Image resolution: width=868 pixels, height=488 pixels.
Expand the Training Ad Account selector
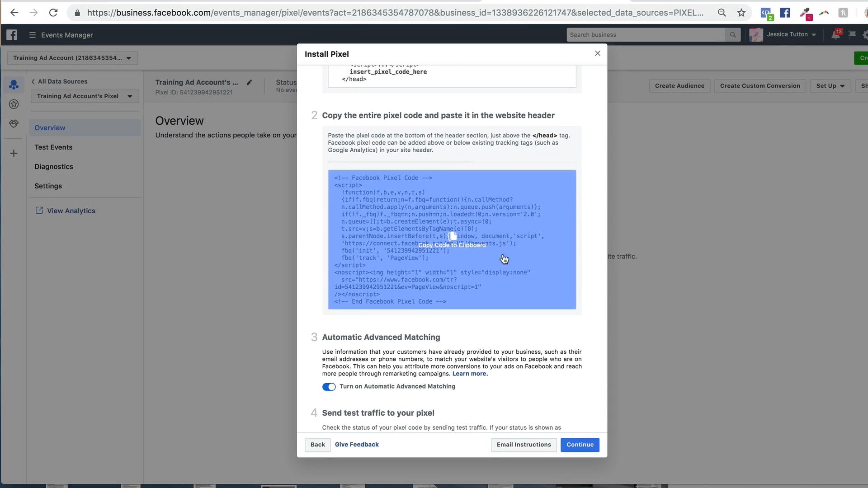(72, 58)
